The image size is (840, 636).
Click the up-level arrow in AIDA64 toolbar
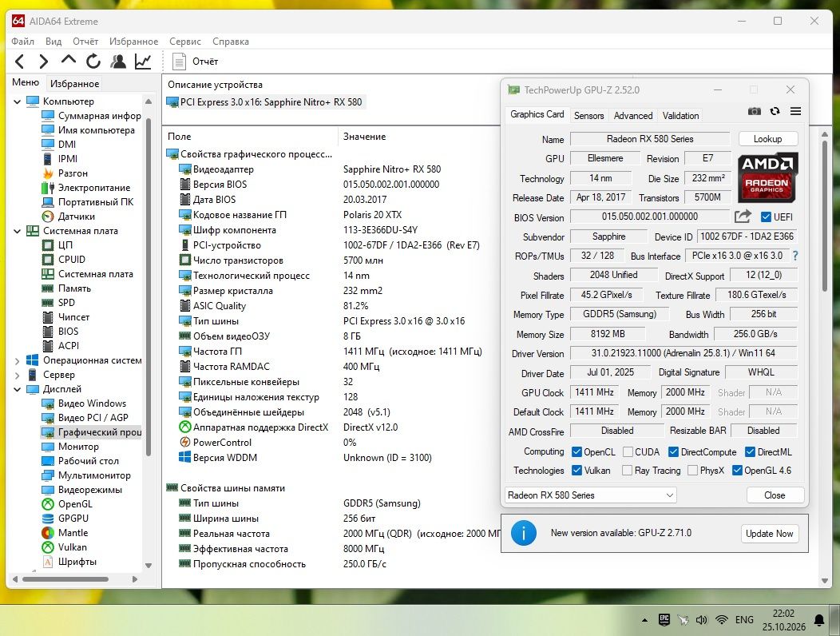click(69, 60)
